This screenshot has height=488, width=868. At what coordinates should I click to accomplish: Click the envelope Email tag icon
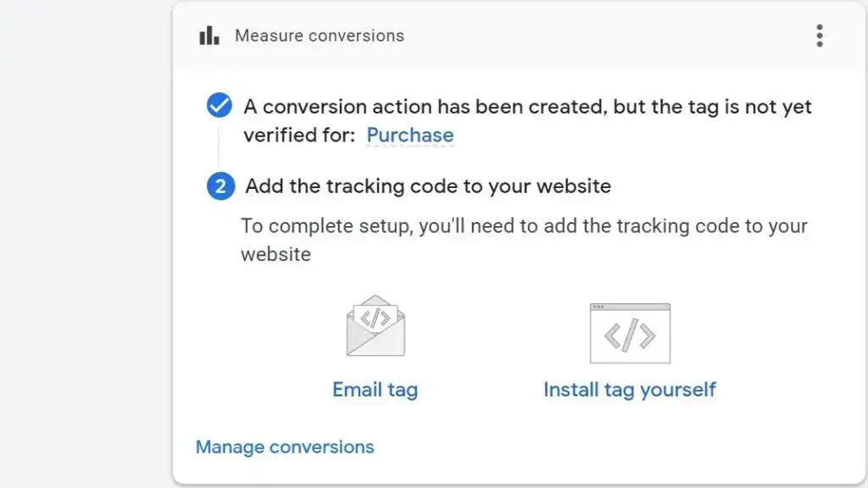tap(375, 326)
